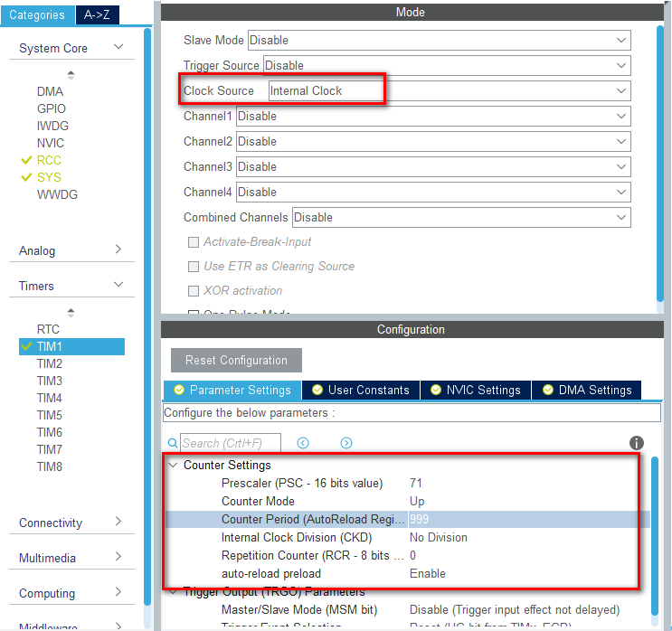
Task: Click the categories sidebar scrollbar
Action: tap(147, 317)
